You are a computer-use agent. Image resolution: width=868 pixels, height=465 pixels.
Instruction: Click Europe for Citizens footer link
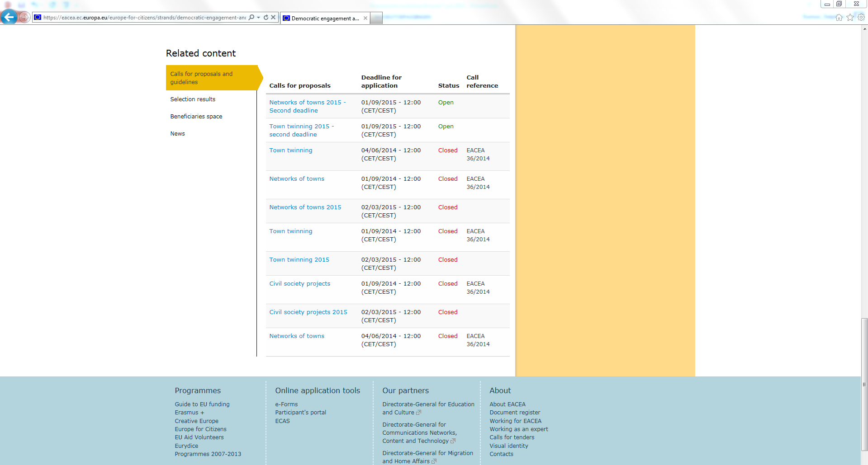coord(201,429)
